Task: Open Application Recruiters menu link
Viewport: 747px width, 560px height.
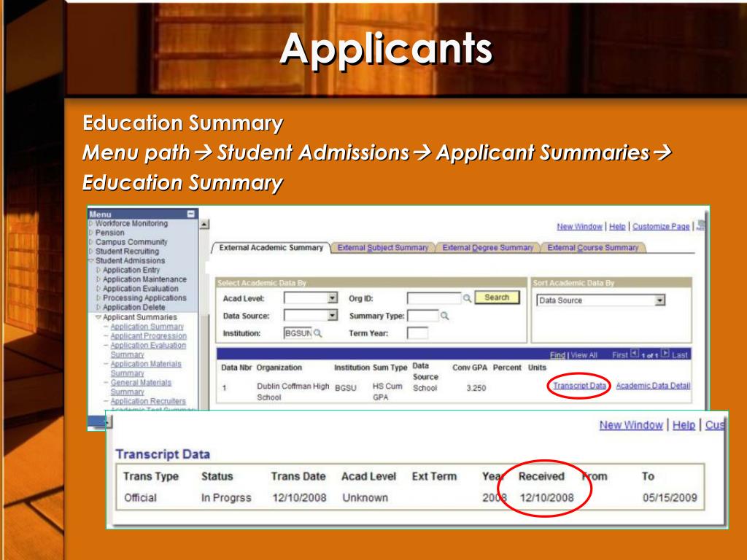Action: pyautogui.click(x=148, y=402)
